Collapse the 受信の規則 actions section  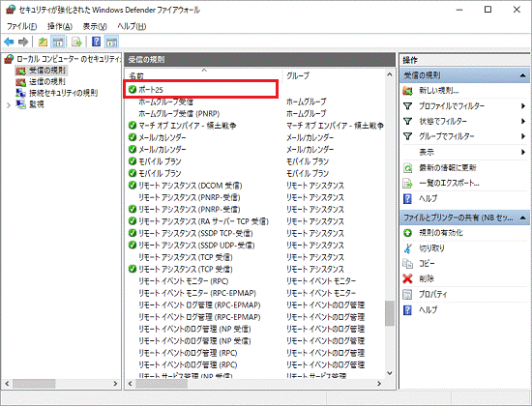tap(523, 75)
